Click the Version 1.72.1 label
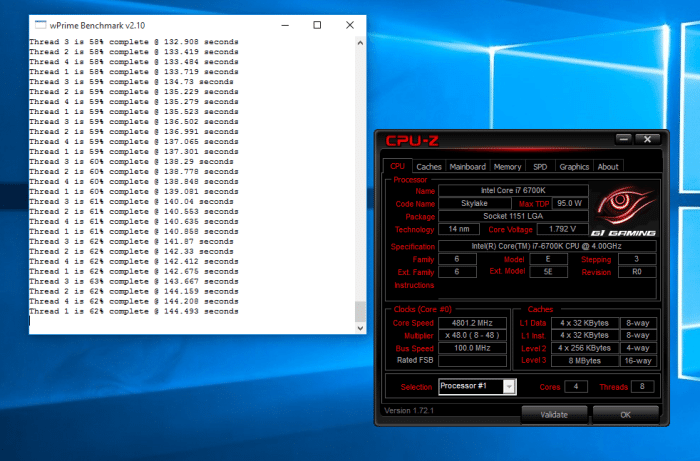 pyautogui.click(x=409, y=411)
